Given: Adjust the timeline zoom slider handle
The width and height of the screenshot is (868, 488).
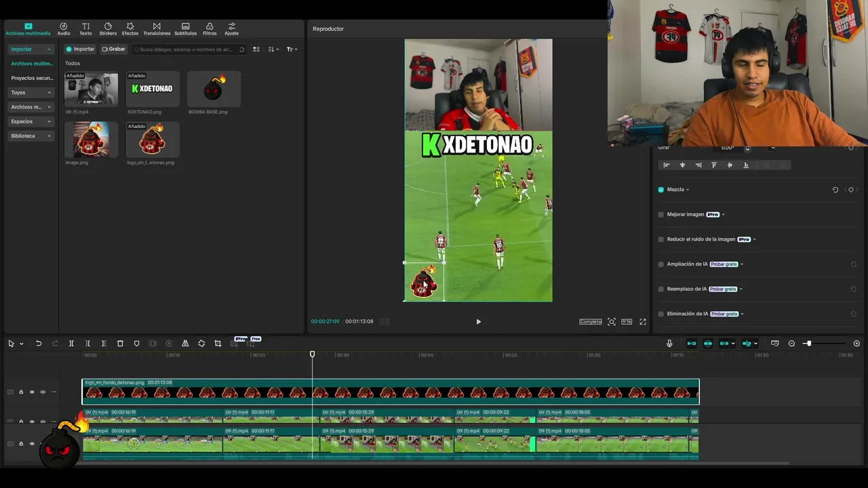Looking at the screenshot, I should pyautogui.click(x=808, y=344).
